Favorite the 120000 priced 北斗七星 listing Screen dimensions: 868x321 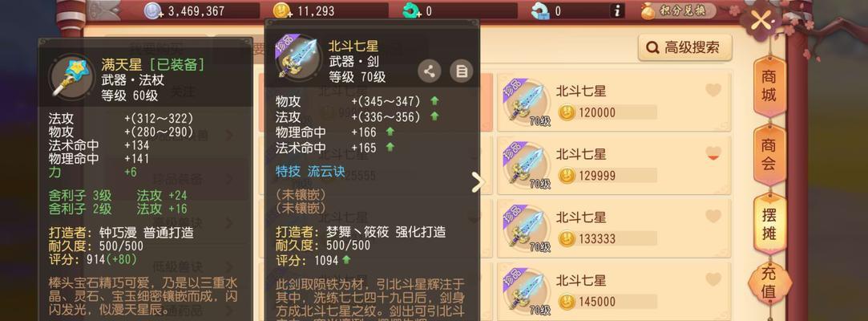(x=713, y=90)
